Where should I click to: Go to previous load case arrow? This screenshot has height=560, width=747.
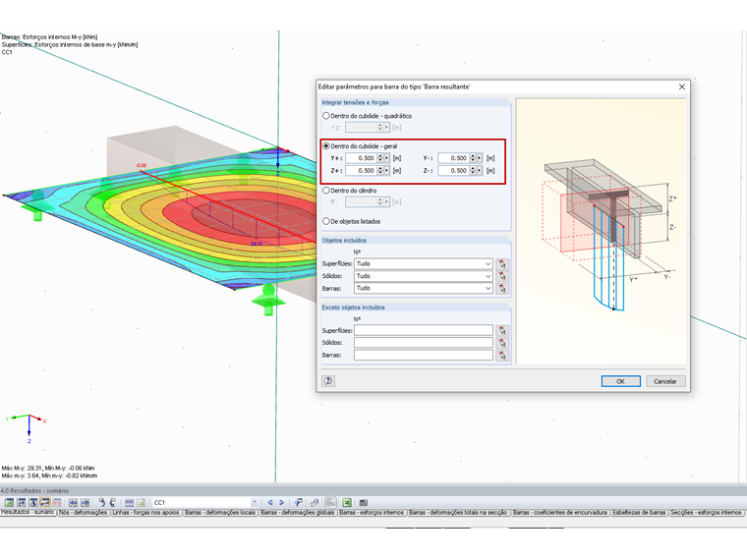(270, 502)
